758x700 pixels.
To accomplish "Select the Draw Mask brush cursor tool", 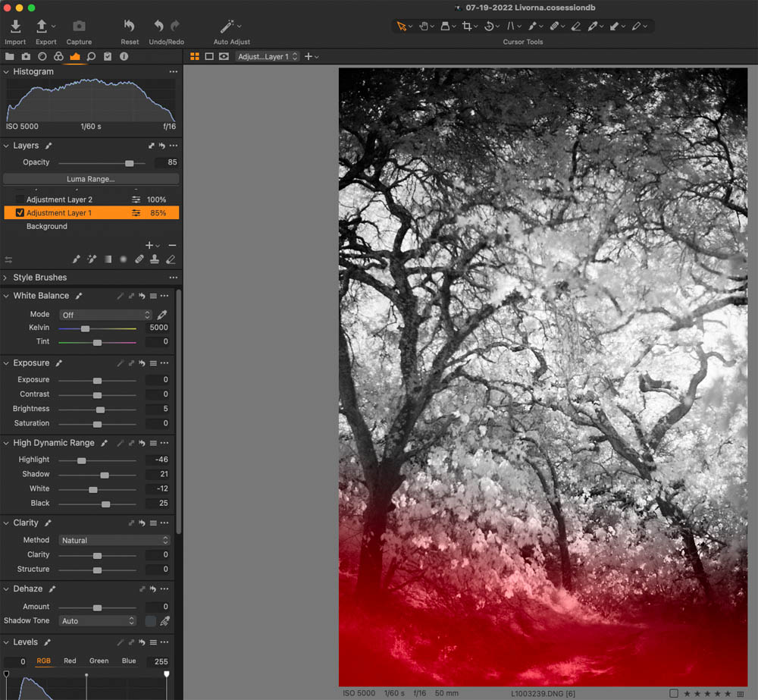I will tap(532, 26).
